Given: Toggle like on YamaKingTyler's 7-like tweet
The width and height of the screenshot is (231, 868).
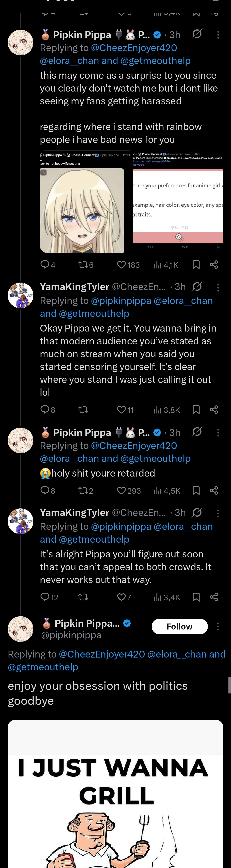Looking at the screenshot, I should click(121, 597).
